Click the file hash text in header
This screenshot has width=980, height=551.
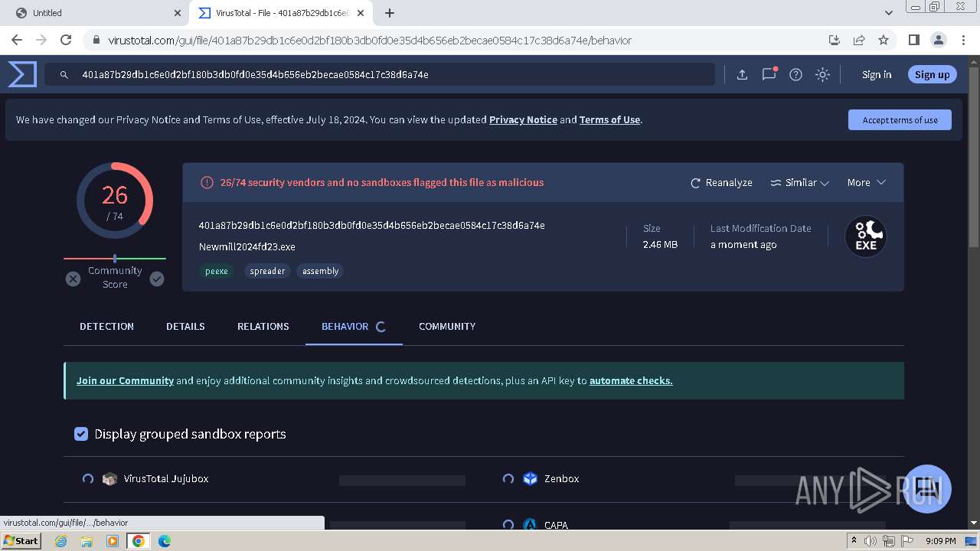(371, 225)
